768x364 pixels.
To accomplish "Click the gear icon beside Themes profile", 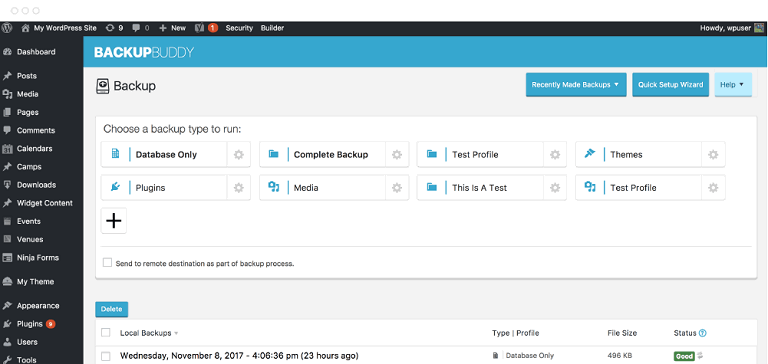I will pyautogui.click(x=713, y=155).
